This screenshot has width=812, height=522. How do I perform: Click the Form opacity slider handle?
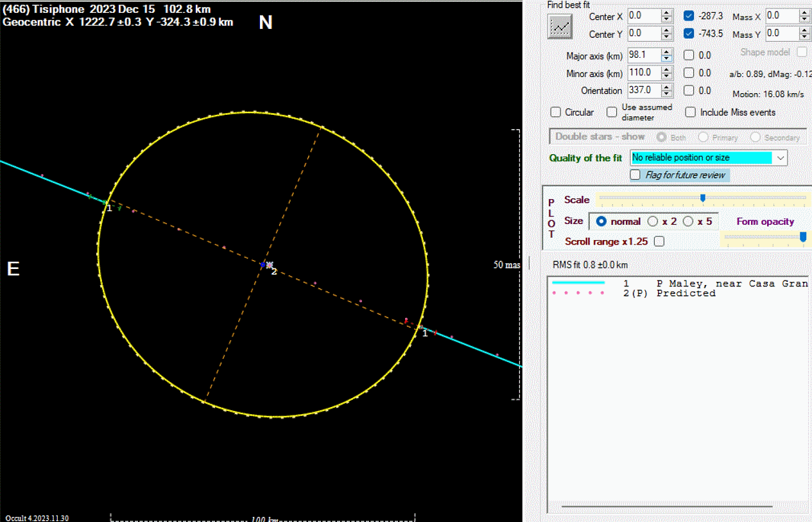(x=802, y=237)
